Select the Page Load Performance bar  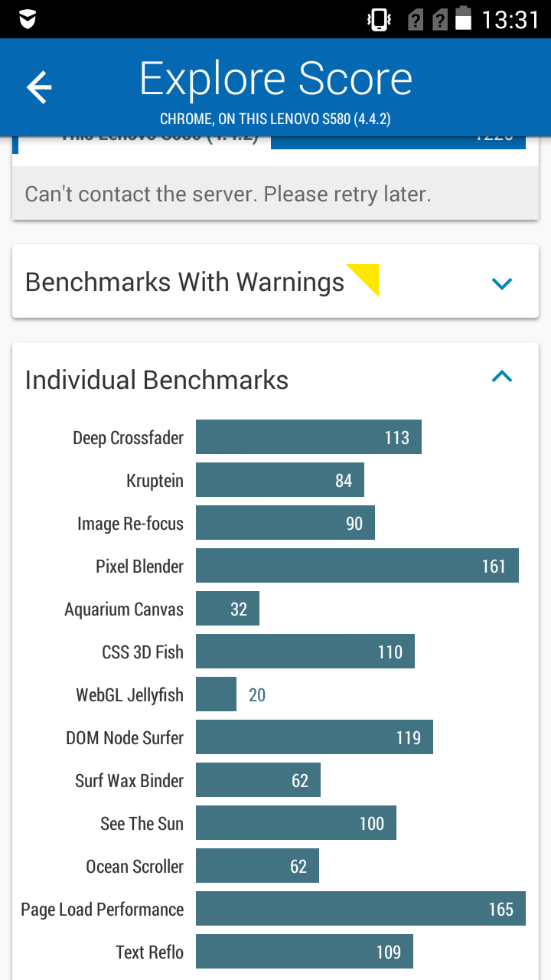(360, 909)
